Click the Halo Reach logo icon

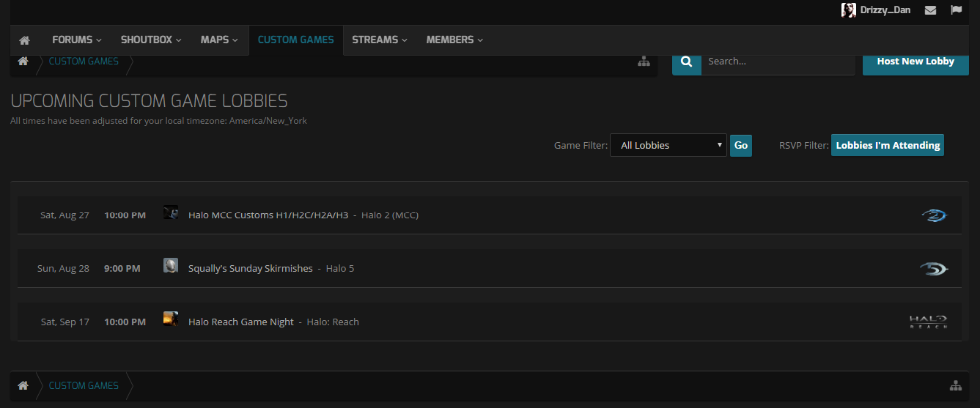pyautogui.click(x=928, y=322)
